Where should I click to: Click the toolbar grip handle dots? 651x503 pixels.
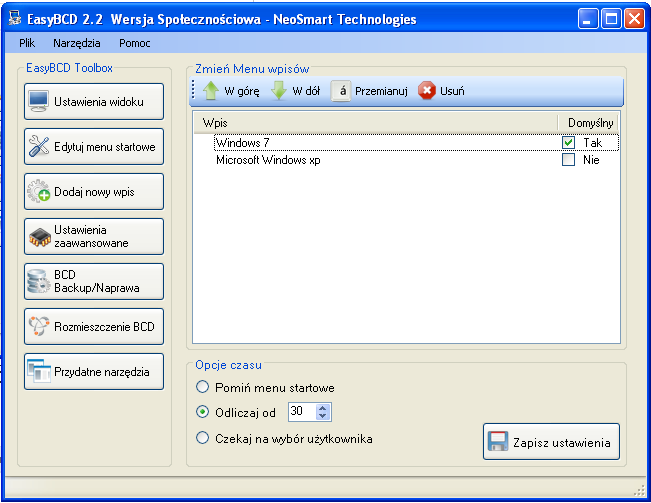click(x=193, y=90)
